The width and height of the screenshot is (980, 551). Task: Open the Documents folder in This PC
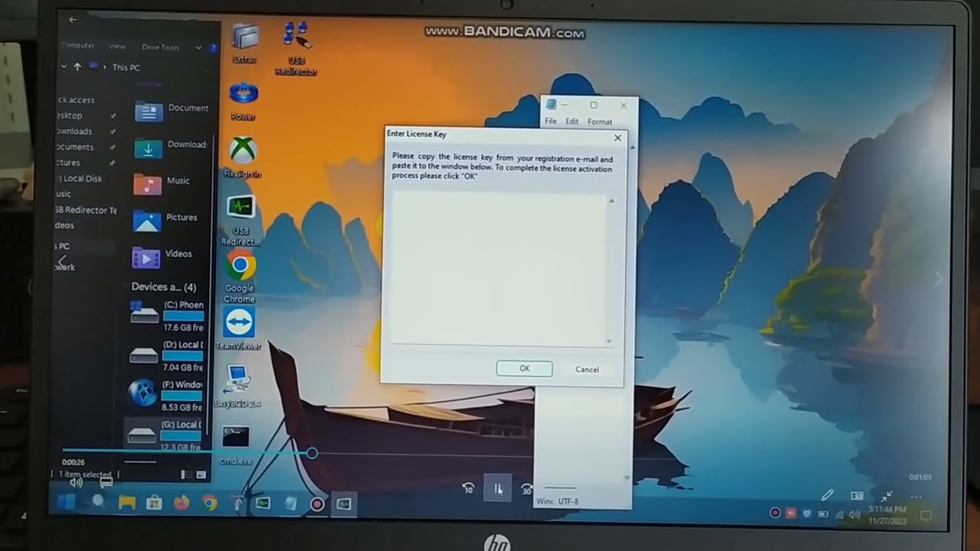click(171, 111)
